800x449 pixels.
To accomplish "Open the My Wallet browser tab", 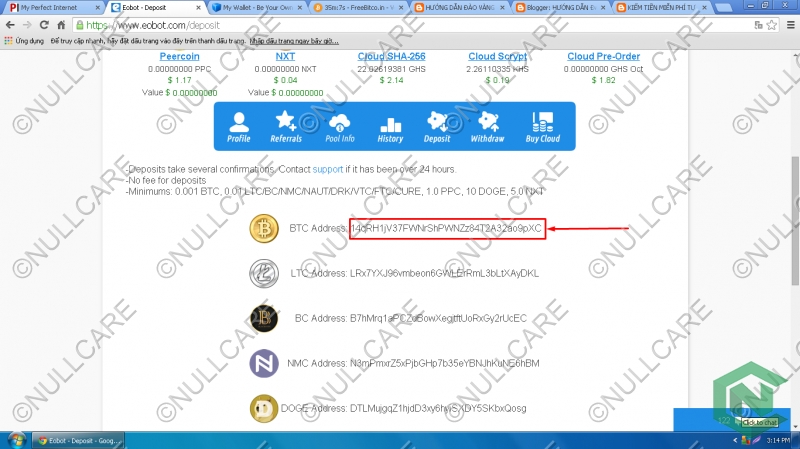I will point(255,7).
